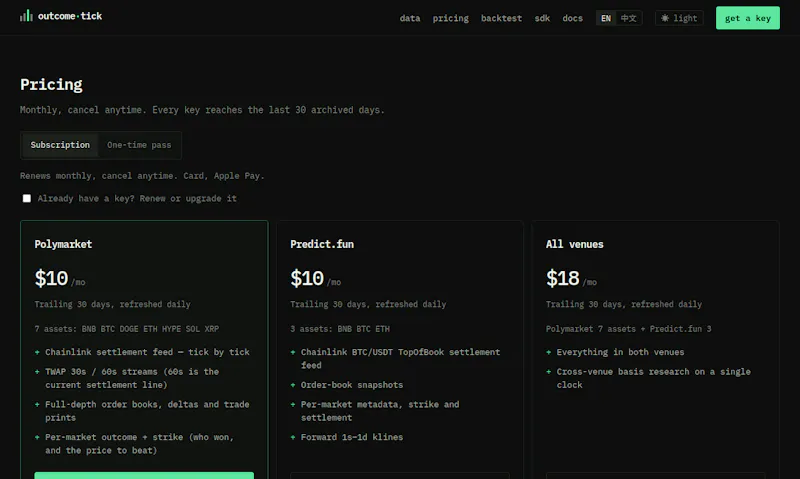The height and width of the screenshot is (479, 800).
Task: Click 'Everything in both venues' feature
Action: click(620, 352)
